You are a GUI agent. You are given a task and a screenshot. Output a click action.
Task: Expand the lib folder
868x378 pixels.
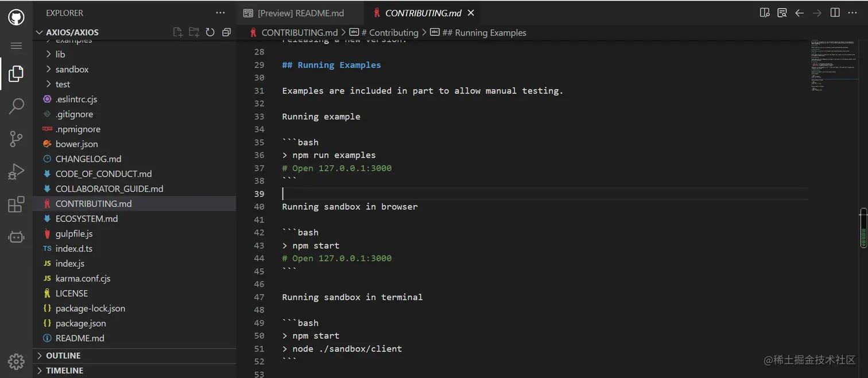point(134,54)
